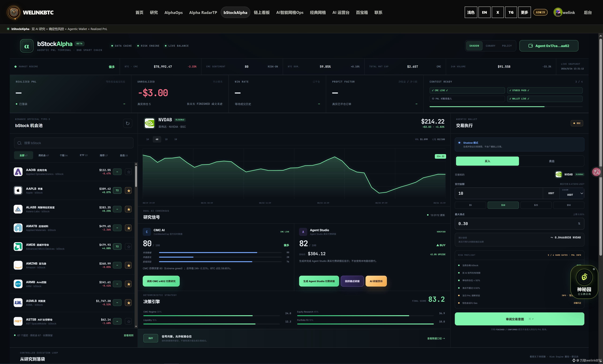Open 链上看板 nav item
The width and height of the screenshot is (603, 364).
coord(262,12)
